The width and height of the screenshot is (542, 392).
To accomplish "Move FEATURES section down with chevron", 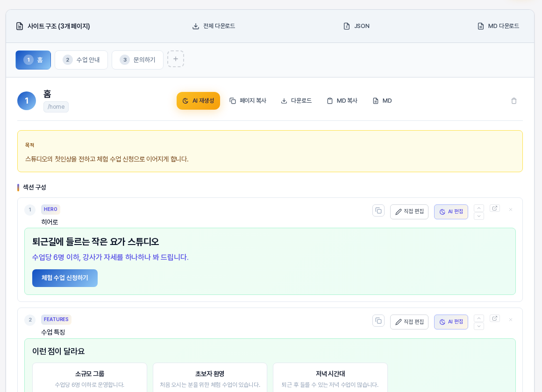I will (479, 326).
